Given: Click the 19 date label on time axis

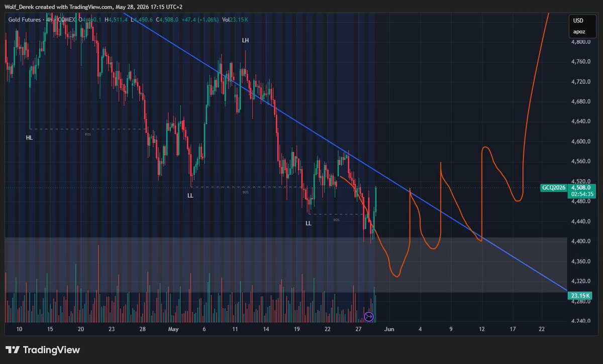Looking at the screenshot, I should pos(297,329).
